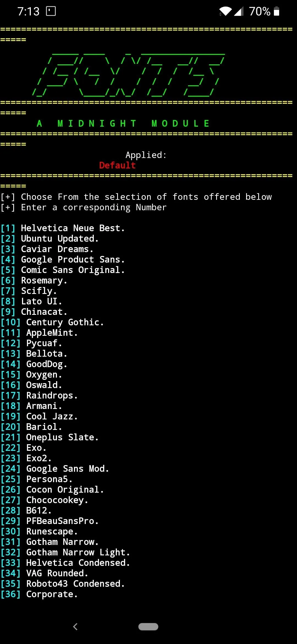Screen dimensions: 297x644
Task: Select the Gotham Narrow Light entry
Action: 65,552
